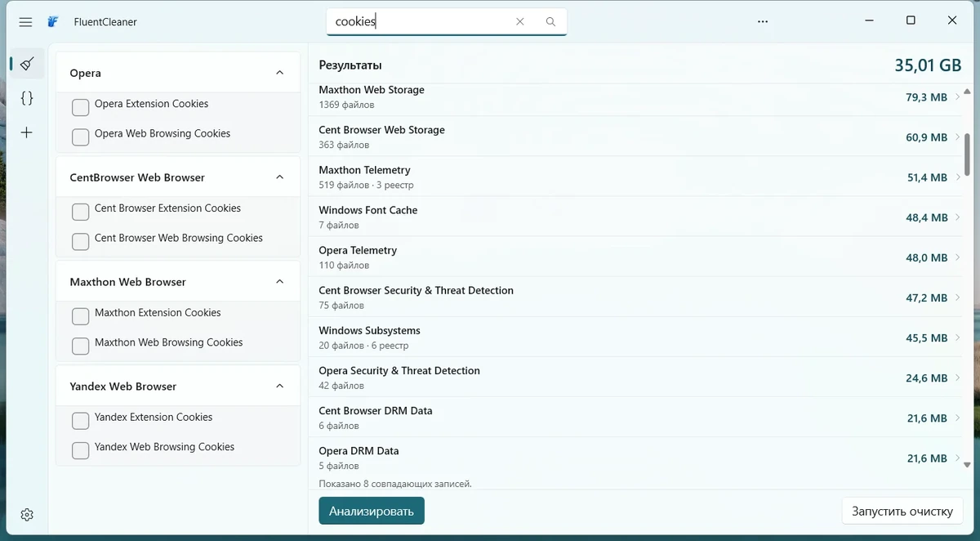Tick Maxthon Extension Cookies

point(80,316)
